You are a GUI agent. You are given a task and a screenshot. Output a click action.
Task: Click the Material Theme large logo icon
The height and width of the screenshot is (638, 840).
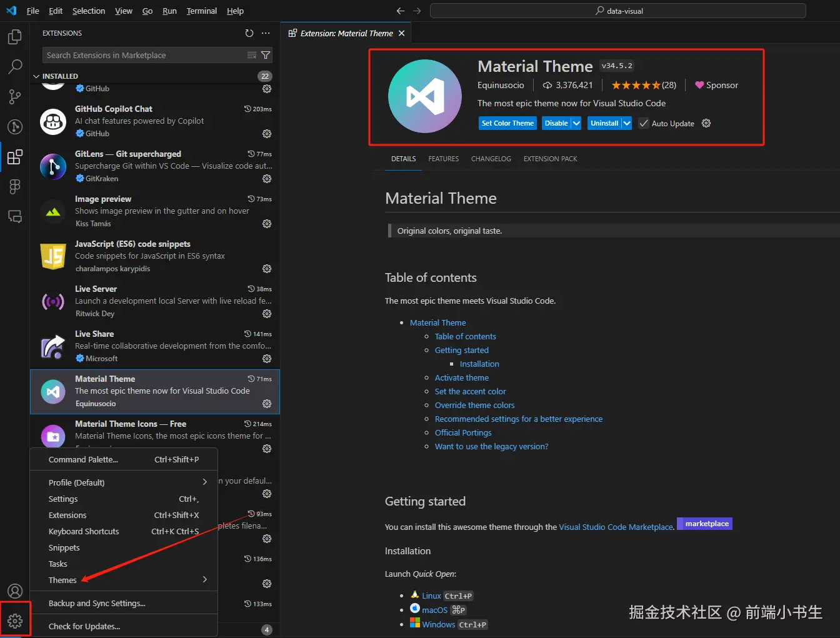(425, 96)
